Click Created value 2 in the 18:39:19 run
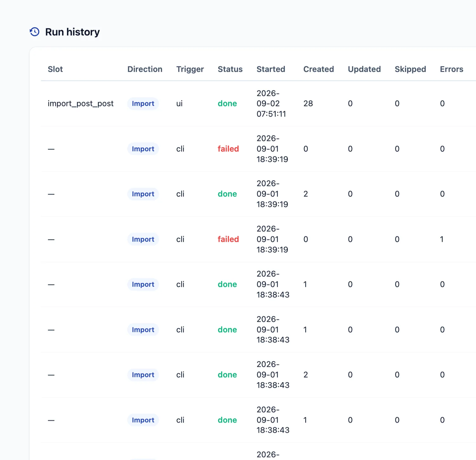Screen dimensions: 476x460 click(x=306, y=194)
